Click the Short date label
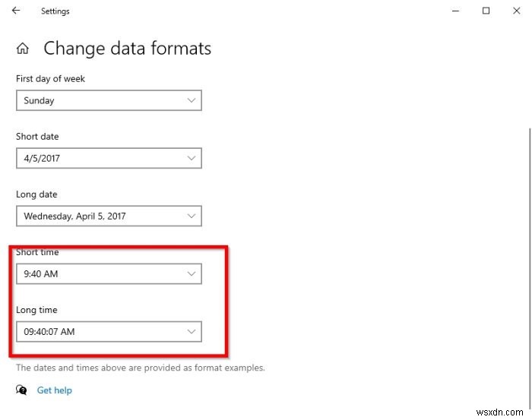Viewport: 532px width, 420px height. 37,137
